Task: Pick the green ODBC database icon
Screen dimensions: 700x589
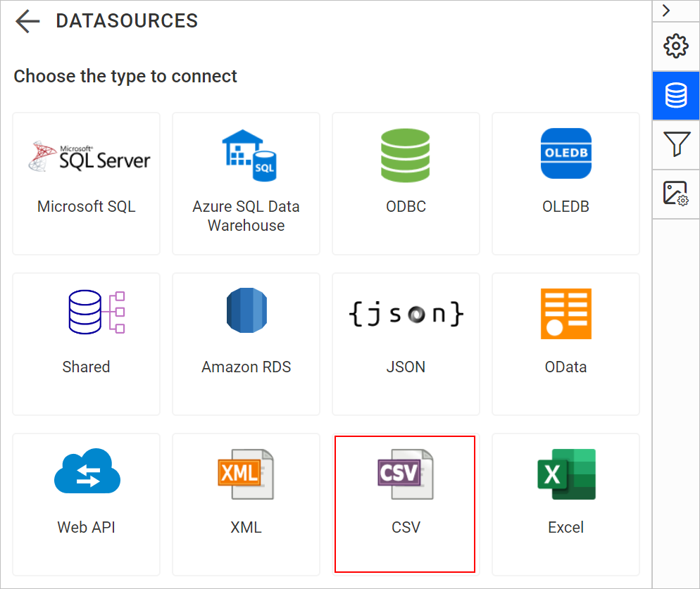Action: click(x=405, y=155)
